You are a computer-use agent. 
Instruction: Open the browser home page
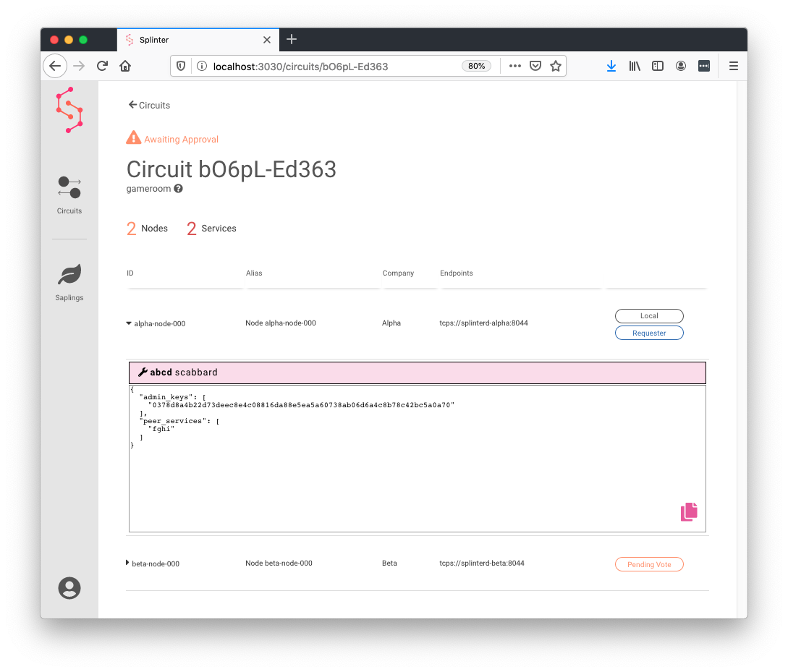[125, 66]
